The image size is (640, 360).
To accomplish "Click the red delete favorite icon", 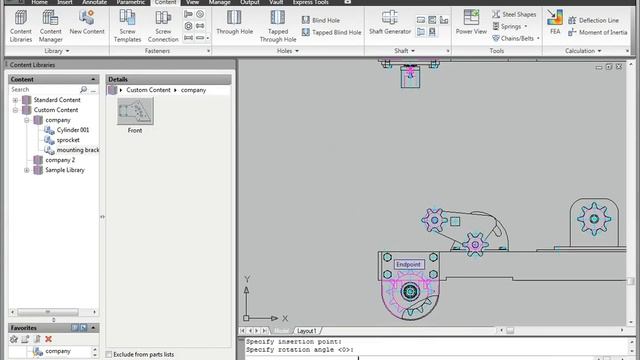I will (x=49, y=339).
